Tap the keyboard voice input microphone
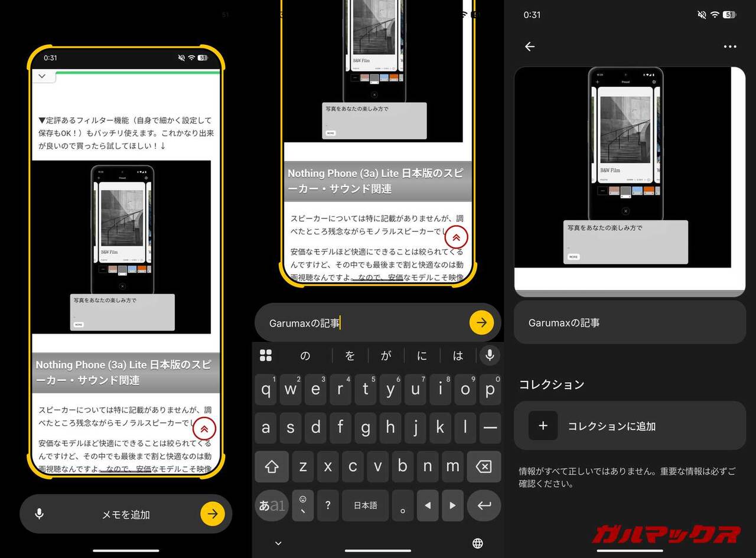Screen dimensions: 756x558 coord(489,355)
